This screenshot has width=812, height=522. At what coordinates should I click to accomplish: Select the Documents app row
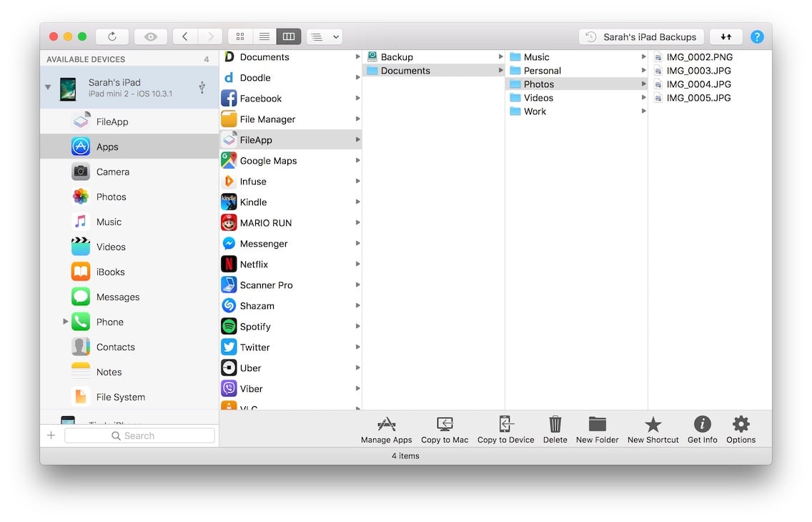[x=290, y=57]
